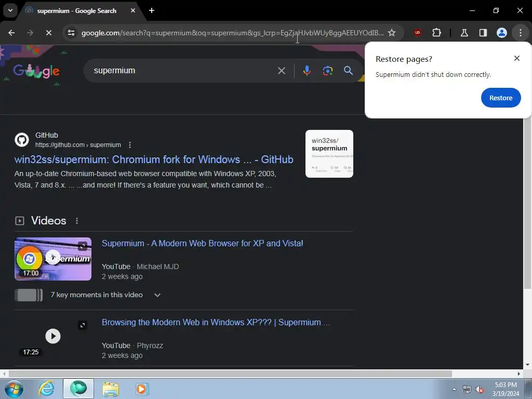Click the address bar URL
This screenshot has height=399, width=532.
(232, 33)
